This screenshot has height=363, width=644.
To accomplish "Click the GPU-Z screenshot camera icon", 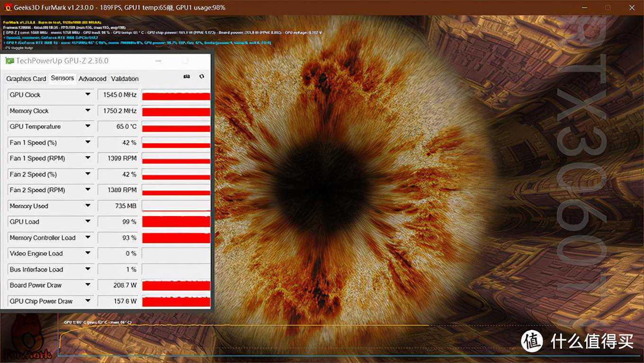I will click(187, 77).
